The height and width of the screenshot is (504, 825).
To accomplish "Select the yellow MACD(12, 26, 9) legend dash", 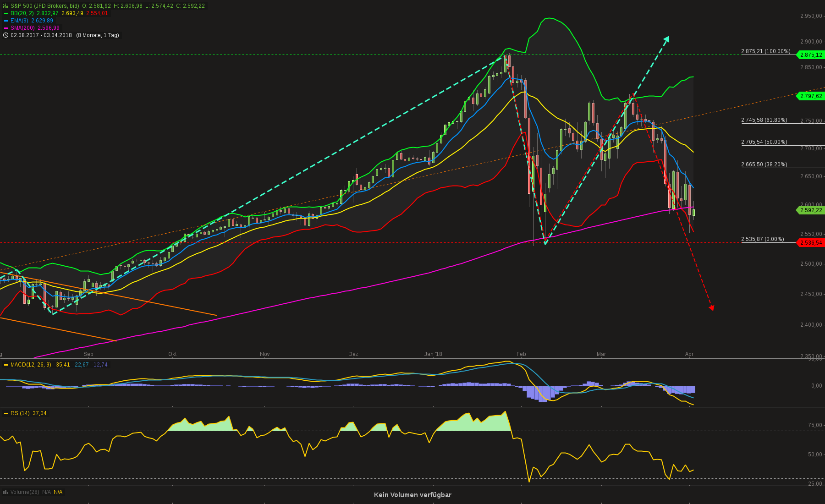I will click(6, 365).
